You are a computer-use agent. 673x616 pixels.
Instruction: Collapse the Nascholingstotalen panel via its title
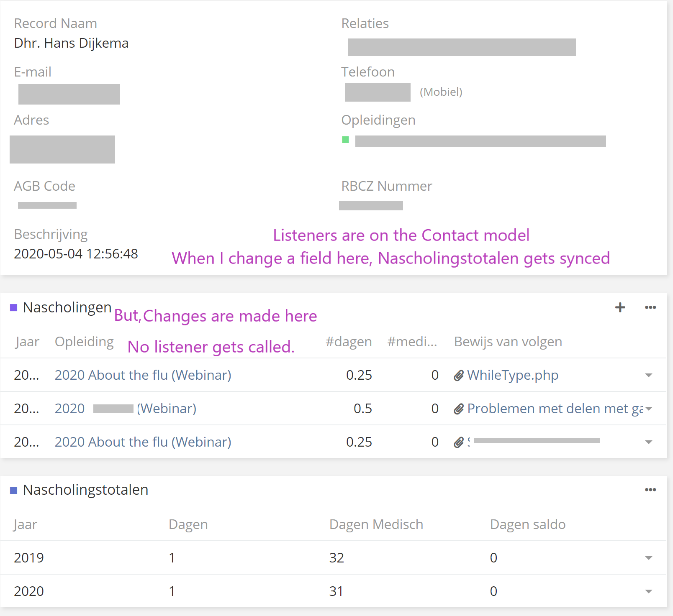click(x=85, y=490)
